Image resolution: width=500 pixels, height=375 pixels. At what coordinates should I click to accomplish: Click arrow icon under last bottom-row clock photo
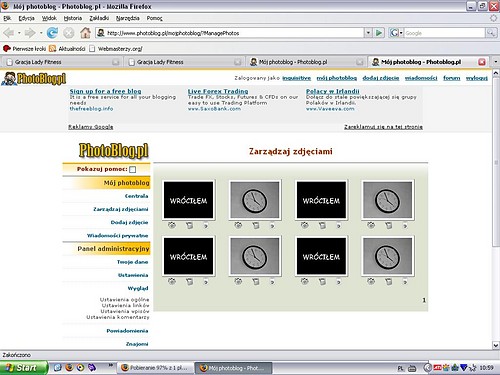point(405,282)
